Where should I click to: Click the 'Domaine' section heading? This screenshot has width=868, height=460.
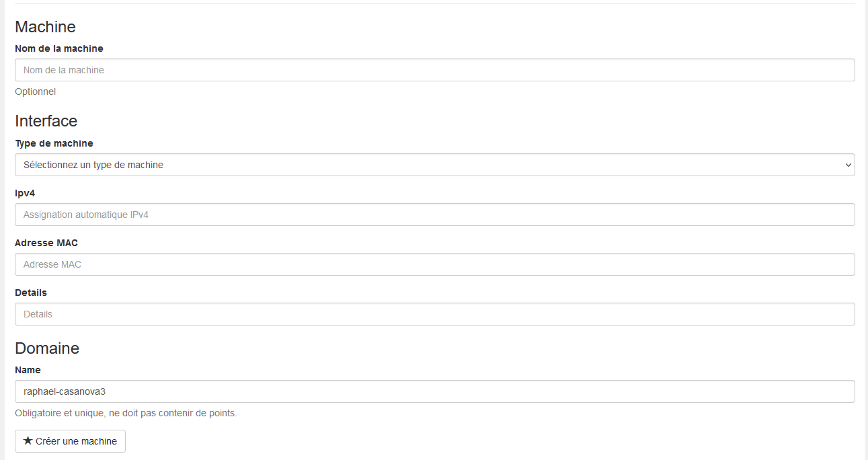coord(47,348)
